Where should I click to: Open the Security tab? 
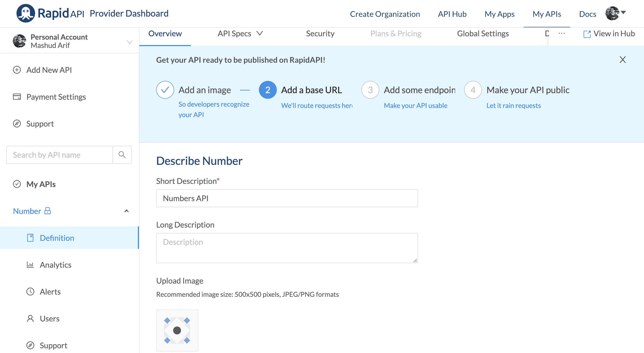pyautogui.click(x=320, y=34)
